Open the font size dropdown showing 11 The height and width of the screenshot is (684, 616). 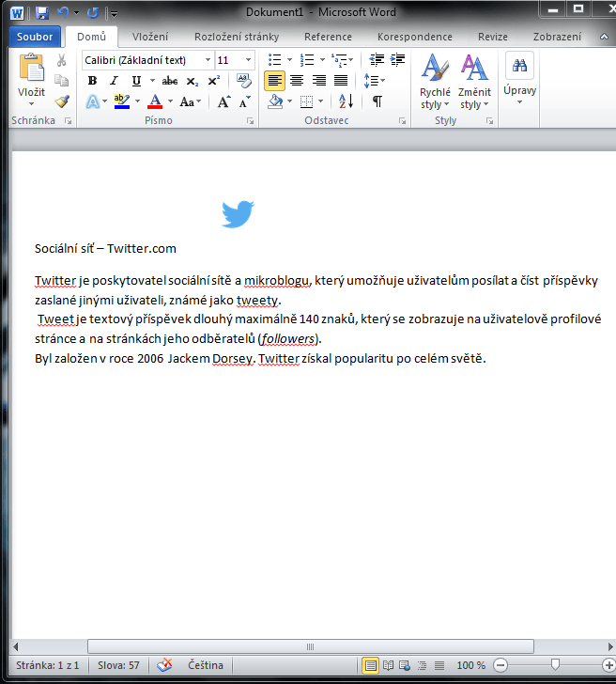pyautogui.click(x=248, y=60)
